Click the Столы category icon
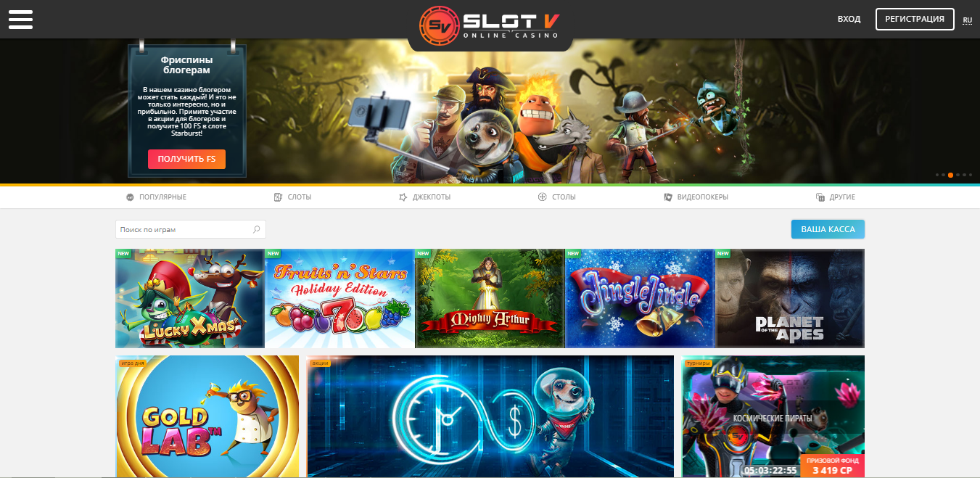Screen dimensions: 980x478 [x=542, y=197]
